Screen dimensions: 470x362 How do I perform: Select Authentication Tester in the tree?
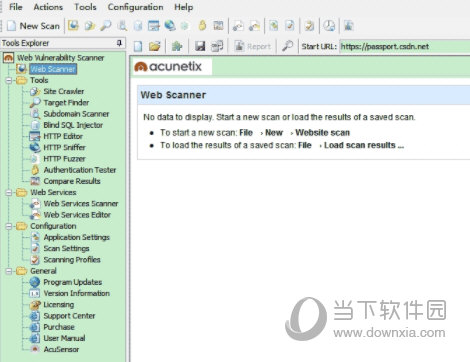pos(80,170)
